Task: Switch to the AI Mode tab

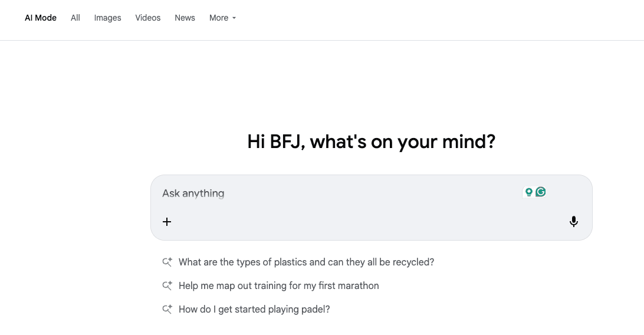Action: pos(41,18)
